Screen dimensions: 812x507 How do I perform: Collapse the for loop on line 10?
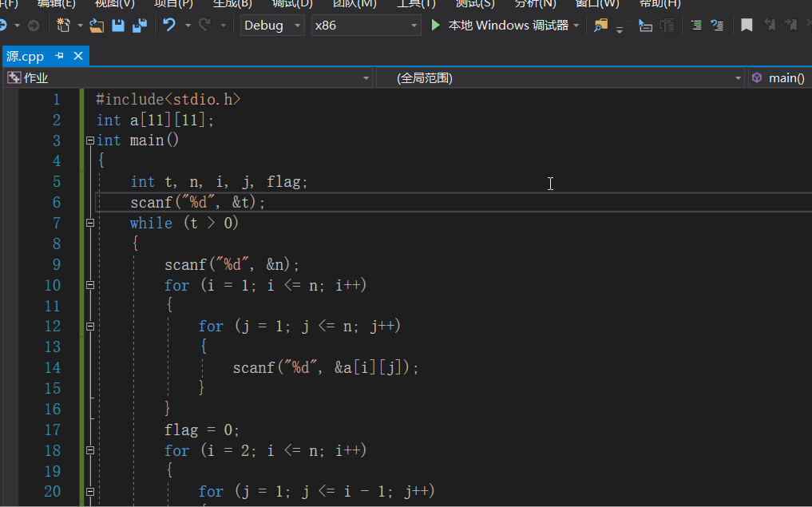(x=90, y=285)
